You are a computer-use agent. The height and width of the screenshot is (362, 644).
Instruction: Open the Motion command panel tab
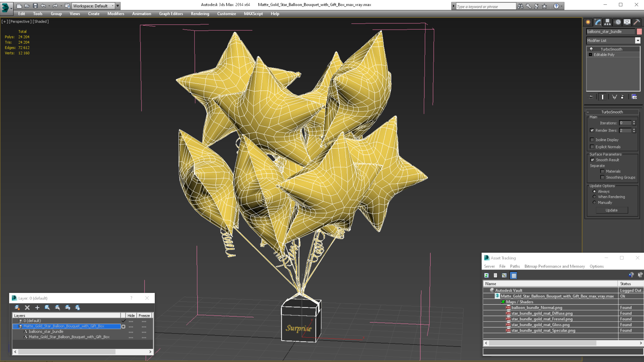click(x=617, y=22)
